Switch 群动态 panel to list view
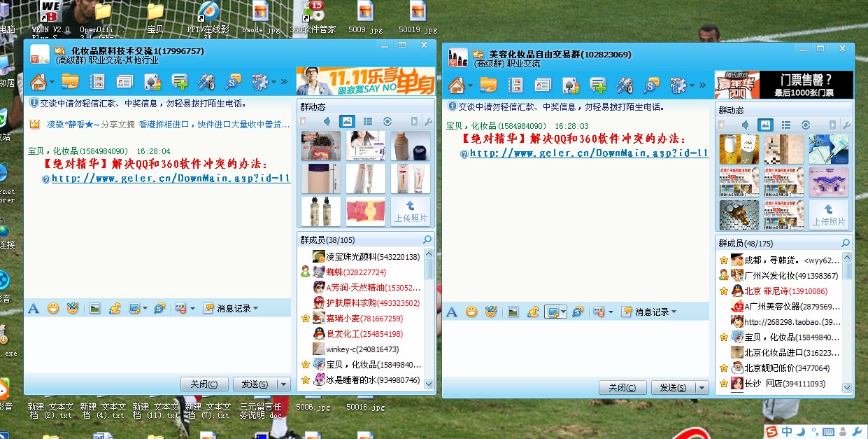Viewport: 868px width, 439px height. [368, 120]
